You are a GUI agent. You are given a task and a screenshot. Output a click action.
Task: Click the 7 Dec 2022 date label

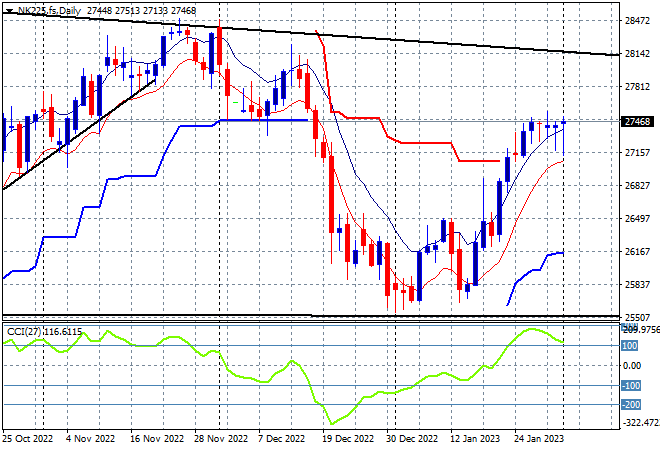point(282,439)
